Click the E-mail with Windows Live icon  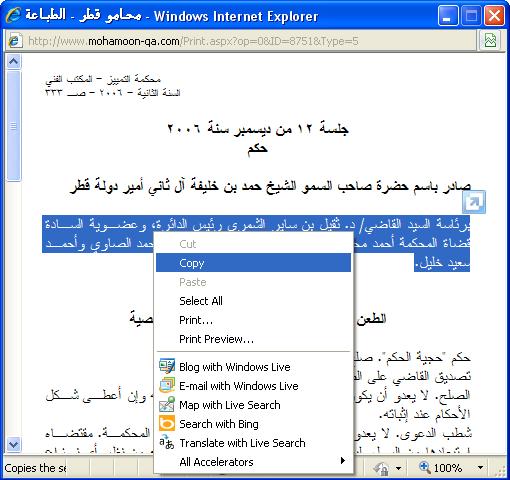(x=167, y=386)
